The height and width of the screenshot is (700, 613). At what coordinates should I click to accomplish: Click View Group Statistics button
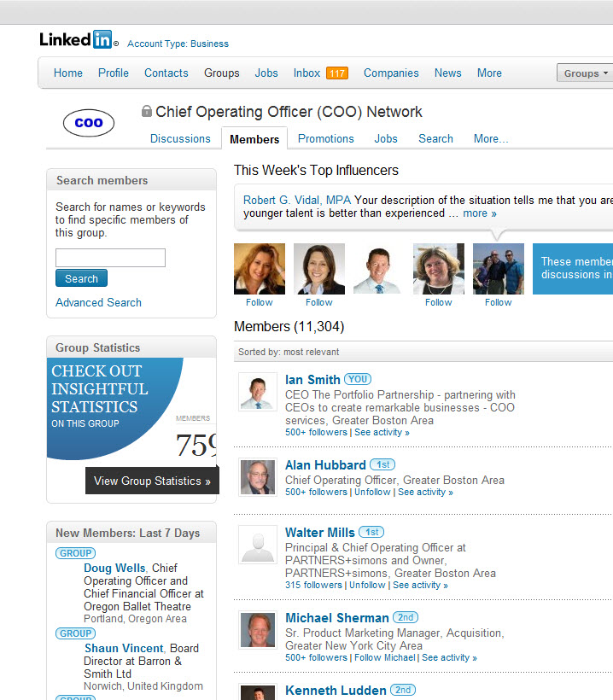(x=152, y=481)
